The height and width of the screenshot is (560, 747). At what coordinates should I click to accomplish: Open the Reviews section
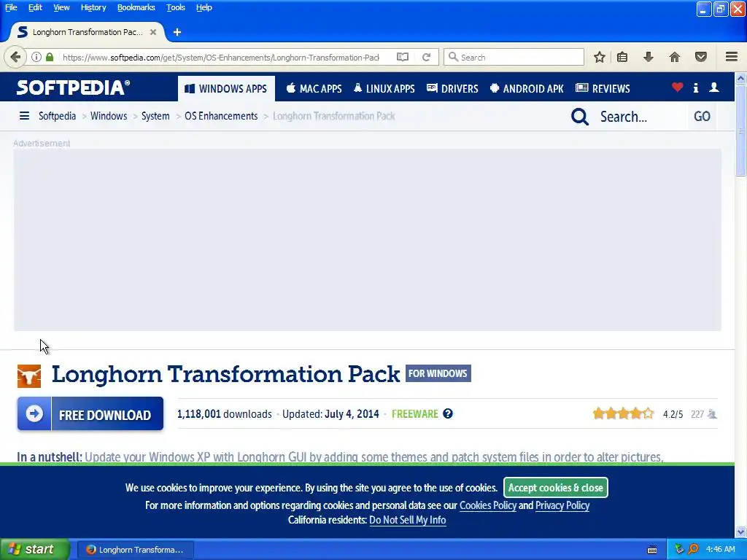[x=603, y=88]
